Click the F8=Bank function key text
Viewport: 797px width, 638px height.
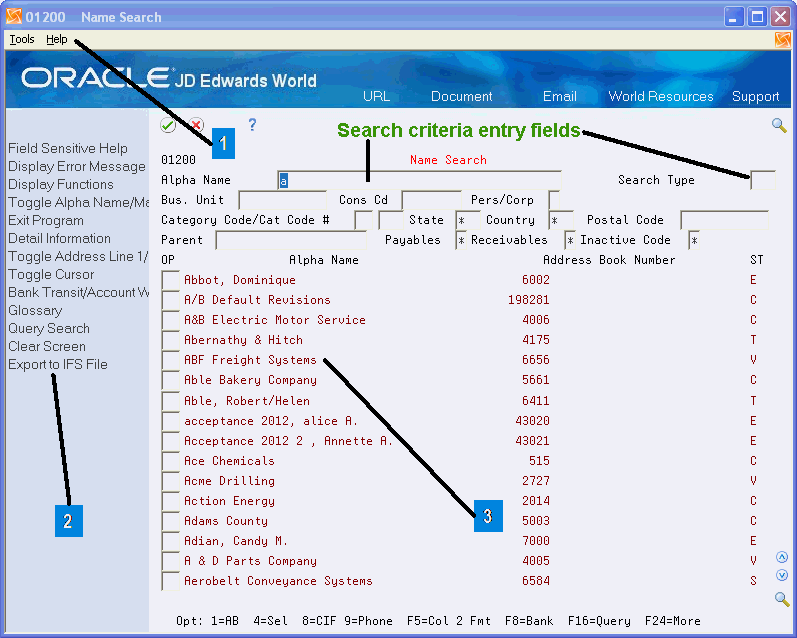529,621
